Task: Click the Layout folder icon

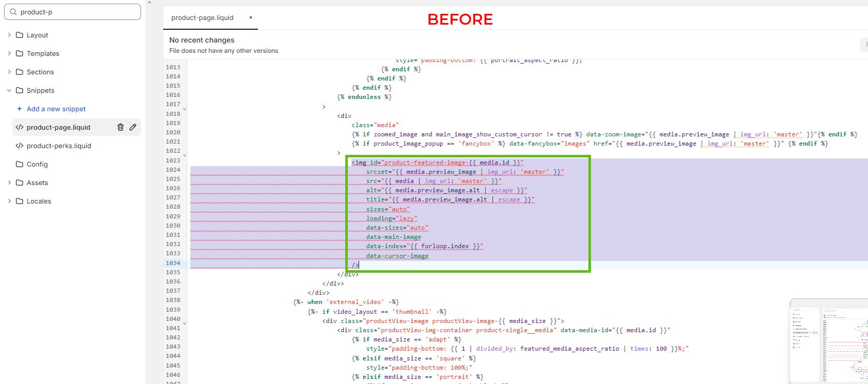Action: pyautogui.click(x=19, y=35)
